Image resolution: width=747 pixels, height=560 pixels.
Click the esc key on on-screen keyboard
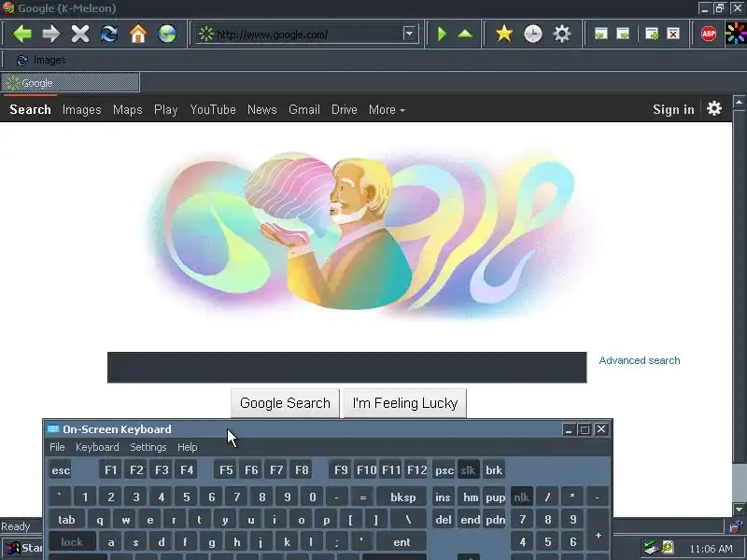click(61, 470)
